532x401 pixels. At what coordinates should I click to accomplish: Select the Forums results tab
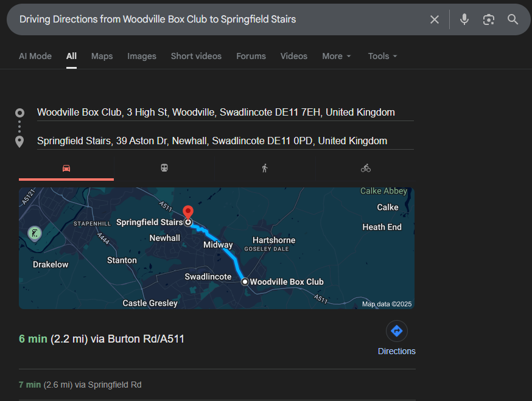(x=251, y=56)
